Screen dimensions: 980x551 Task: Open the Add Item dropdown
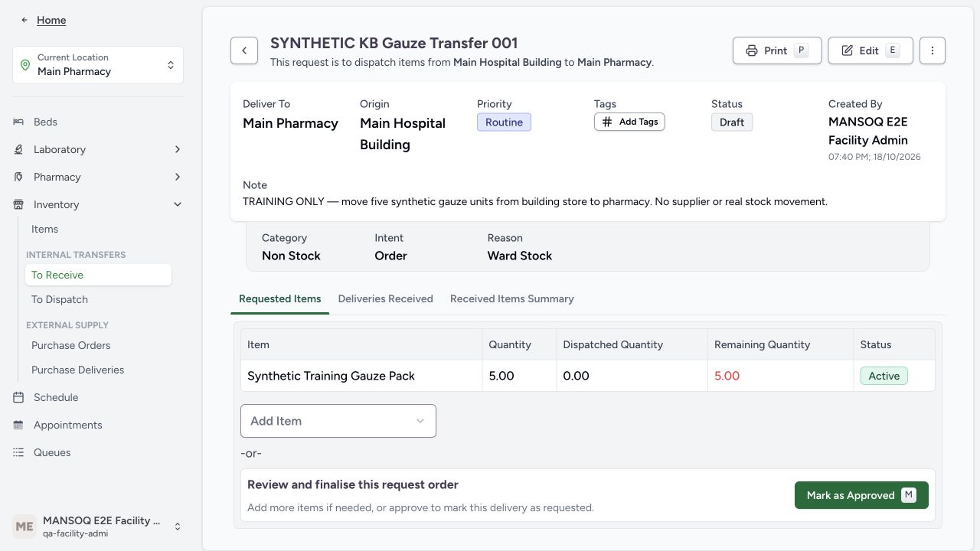click(x=338, y=421)
